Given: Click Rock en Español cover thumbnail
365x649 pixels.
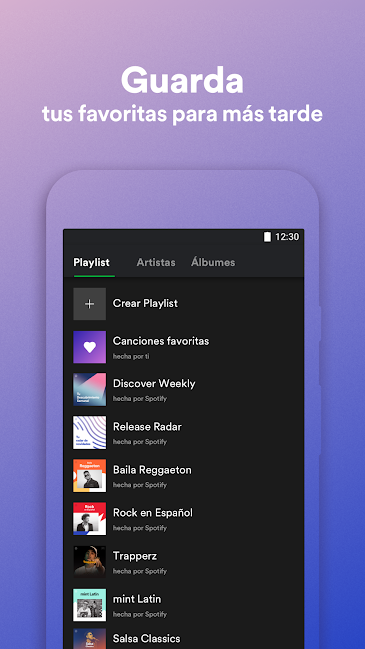Looking at the screenshot, I should 89,519.
